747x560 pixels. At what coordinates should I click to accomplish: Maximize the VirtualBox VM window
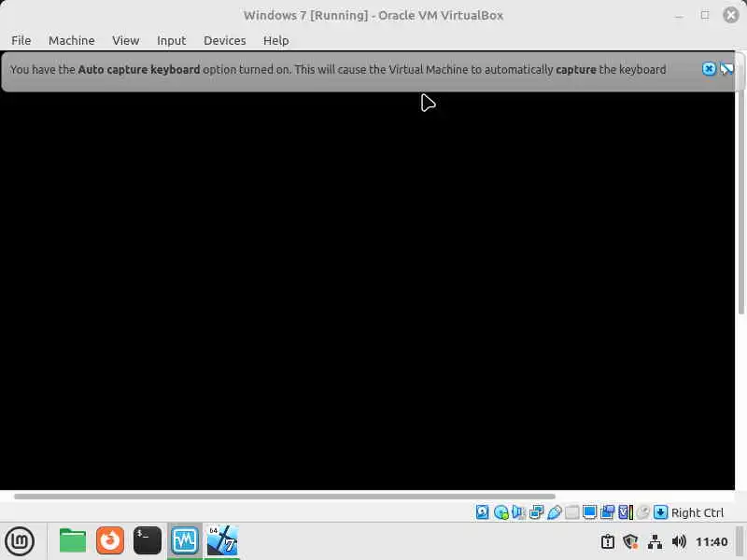coord(705,16)
